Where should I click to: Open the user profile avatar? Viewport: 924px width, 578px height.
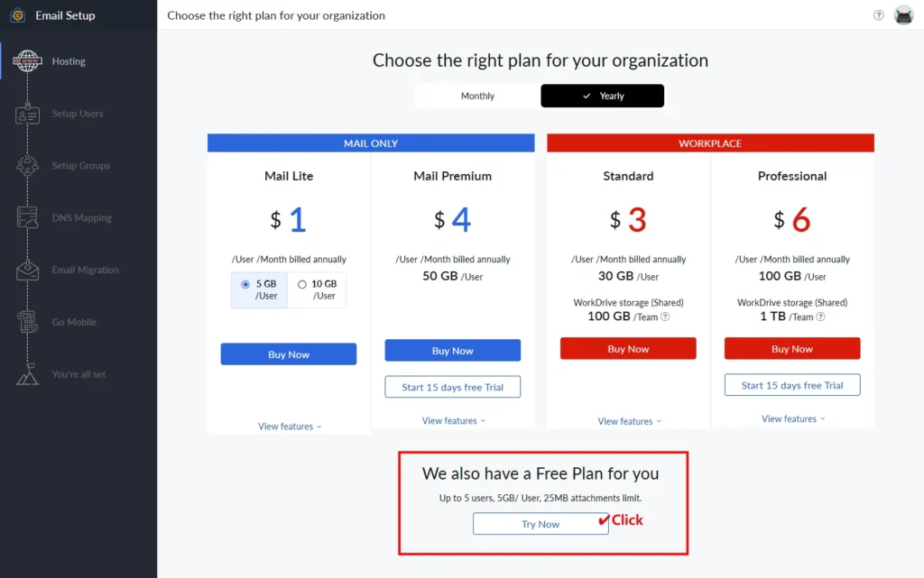coord(903,15)
